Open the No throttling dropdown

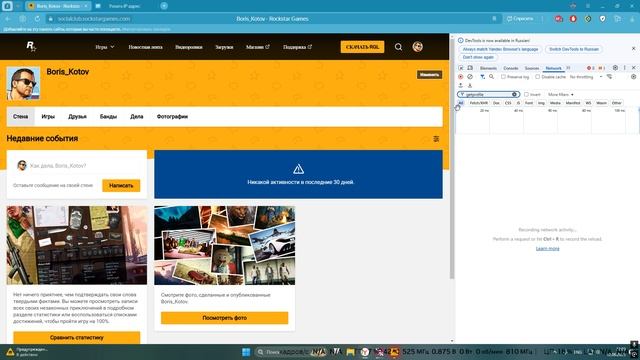coord(586,77)
